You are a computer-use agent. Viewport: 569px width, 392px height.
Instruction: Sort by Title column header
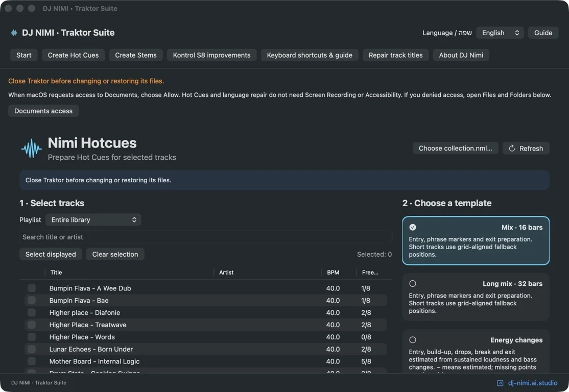(56, 273)
